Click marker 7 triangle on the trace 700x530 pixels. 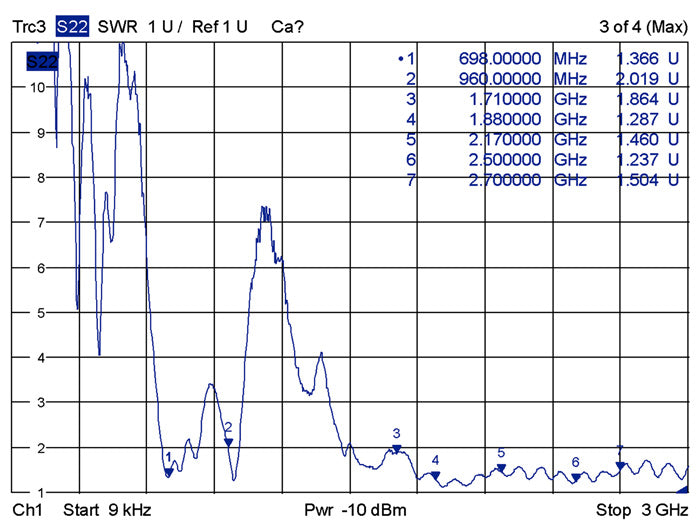click(620, 464)
